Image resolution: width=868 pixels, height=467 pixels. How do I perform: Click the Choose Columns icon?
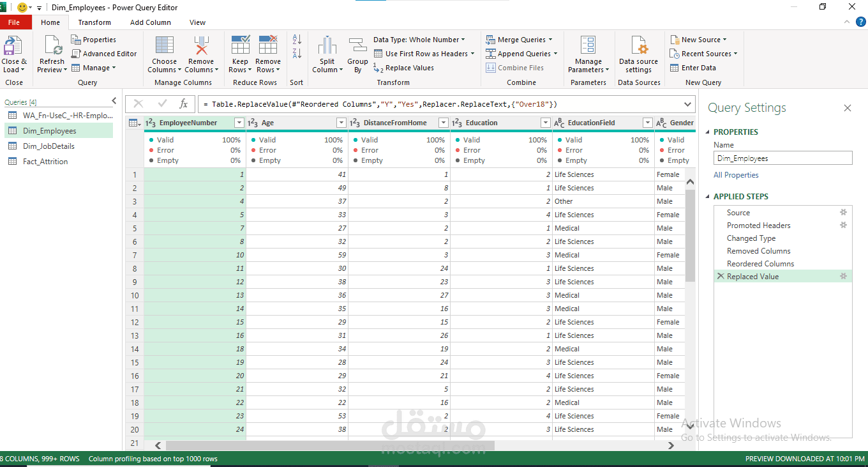tap(165, 46)
